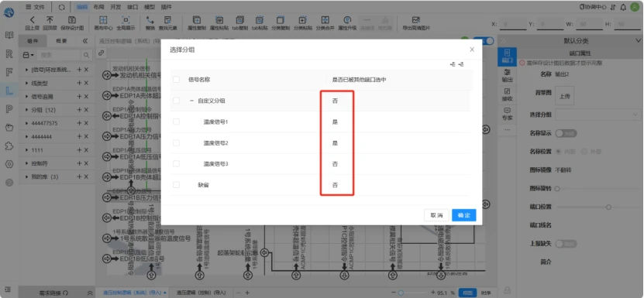
Task: Check the header checkbox beside 信号名称
Action: tap(176, 80)
